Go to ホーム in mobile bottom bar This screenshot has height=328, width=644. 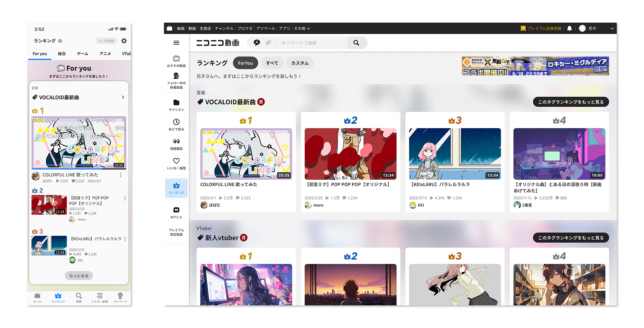[x=37, y=298]
